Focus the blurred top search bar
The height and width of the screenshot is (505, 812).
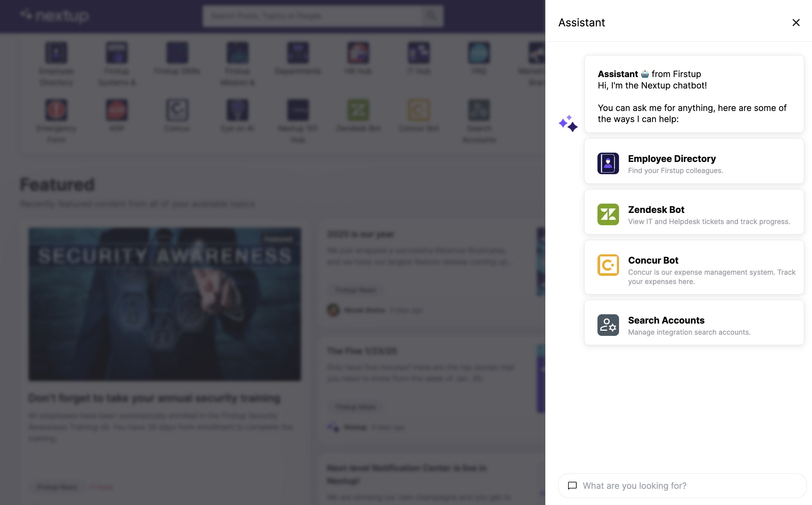tap(323, 16)
